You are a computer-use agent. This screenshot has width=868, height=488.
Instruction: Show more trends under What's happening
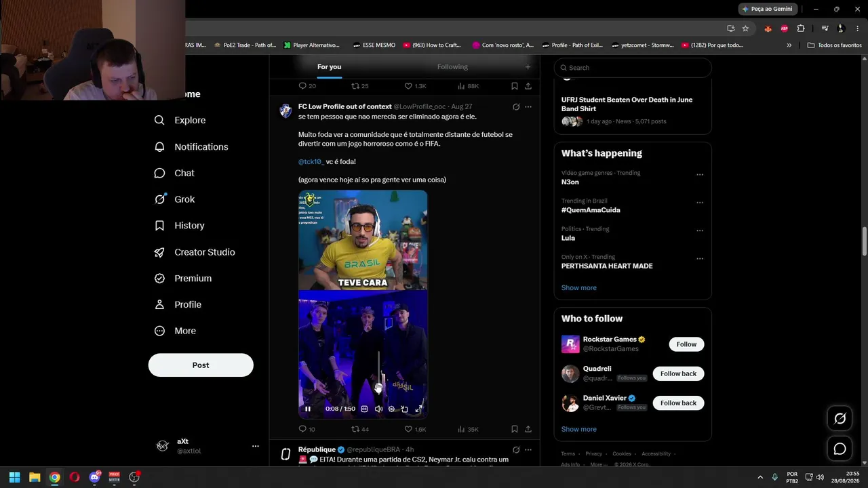(579, 288)
